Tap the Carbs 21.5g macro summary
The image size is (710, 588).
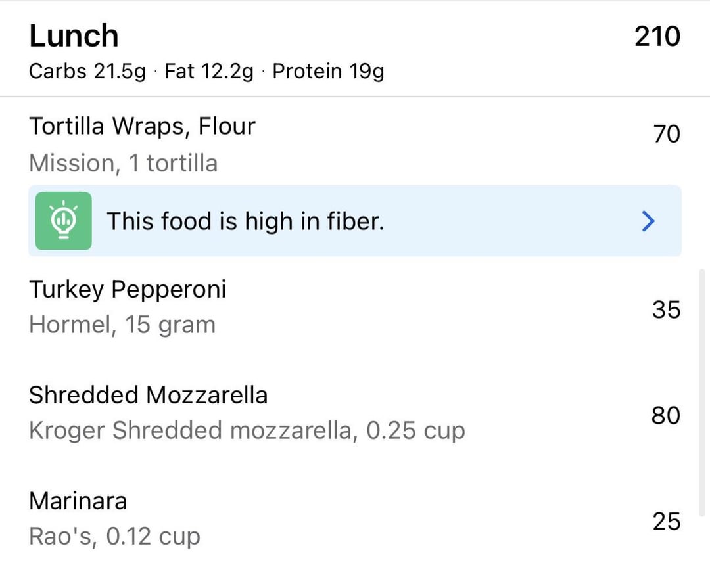[x=87, y=72]
